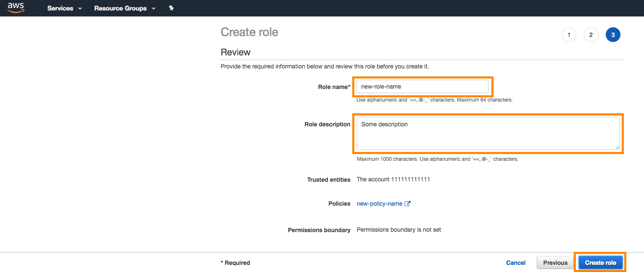Open the Services menu
The width and height of the screenshot is (644, 272).
[60, 8]
